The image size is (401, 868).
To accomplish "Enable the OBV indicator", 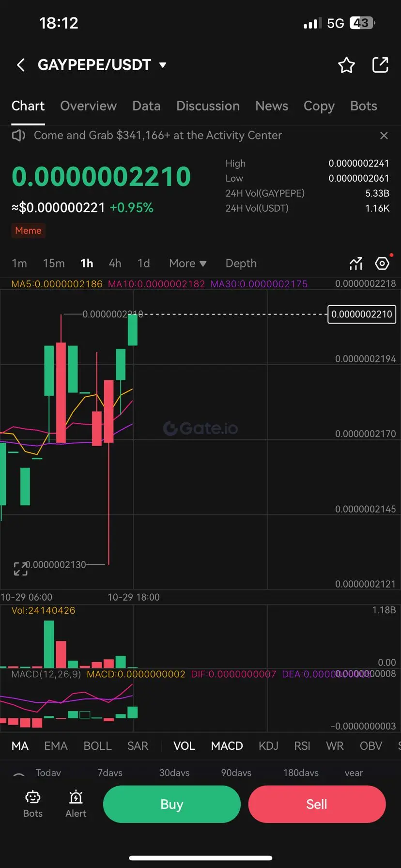I will coord(371,746).
